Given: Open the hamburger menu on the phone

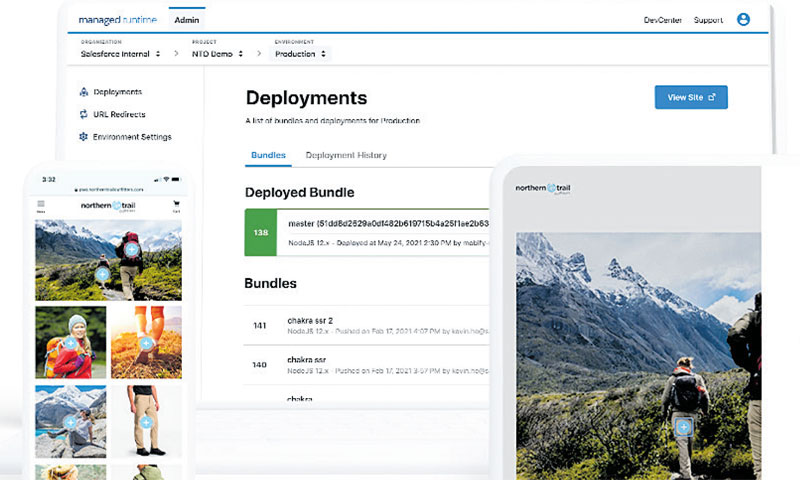Looking at the screenshot, I should (x=41, y=205).
